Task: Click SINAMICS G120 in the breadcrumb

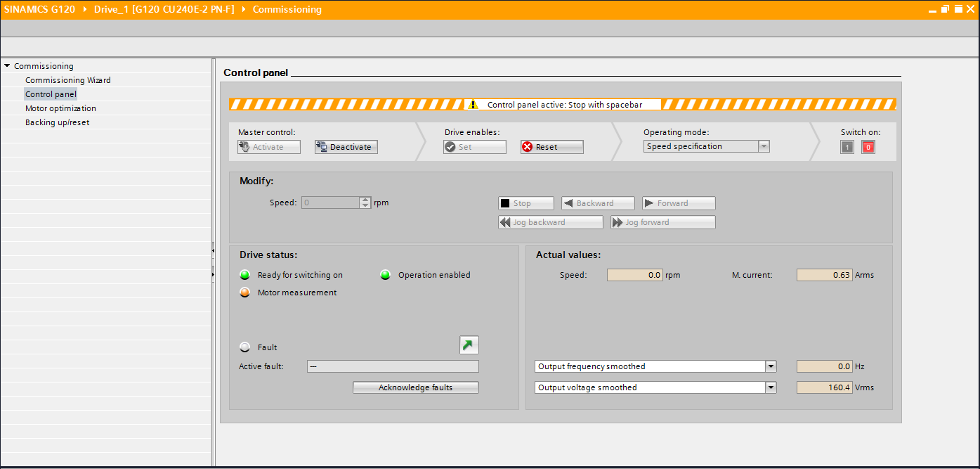Action: (39, 10)
